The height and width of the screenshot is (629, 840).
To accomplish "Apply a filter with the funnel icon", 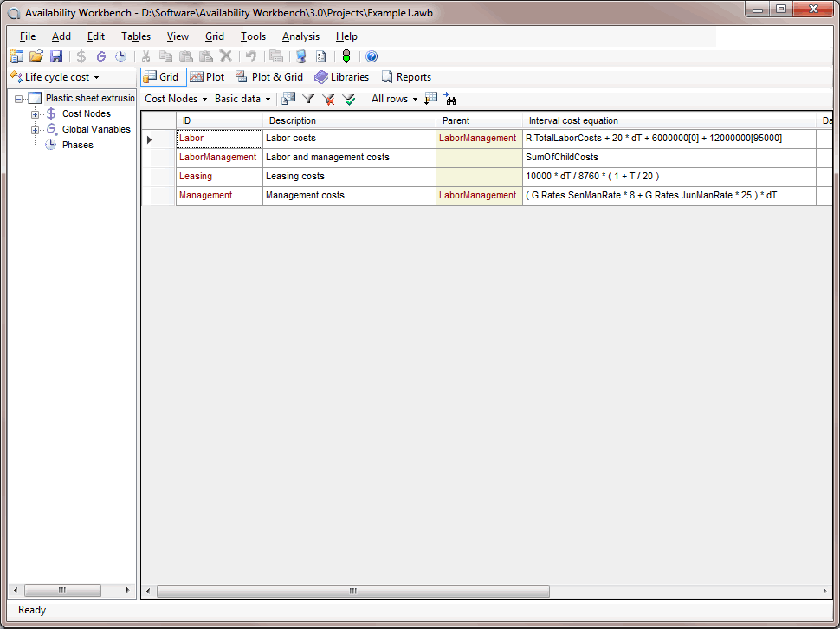I will (308, 99).
